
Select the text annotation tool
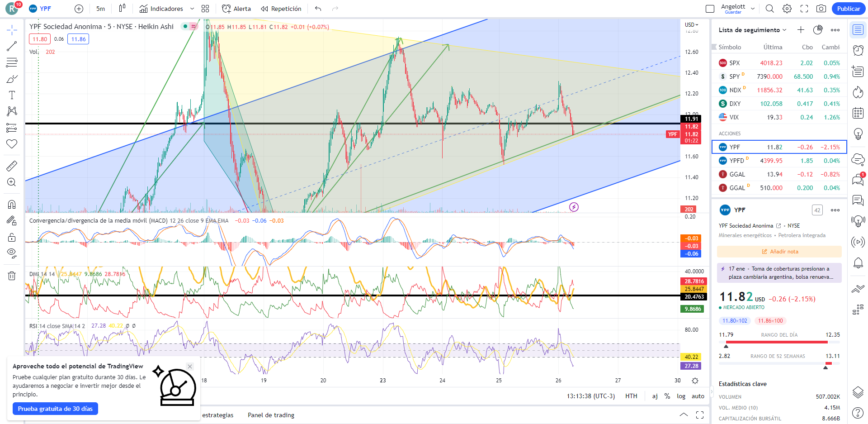click(x=12, y=95)
